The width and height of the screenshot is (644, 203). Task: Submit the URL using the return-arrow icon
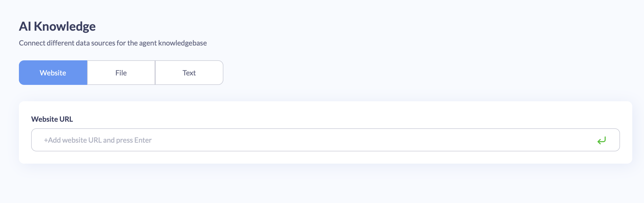(x=602, y=140)
